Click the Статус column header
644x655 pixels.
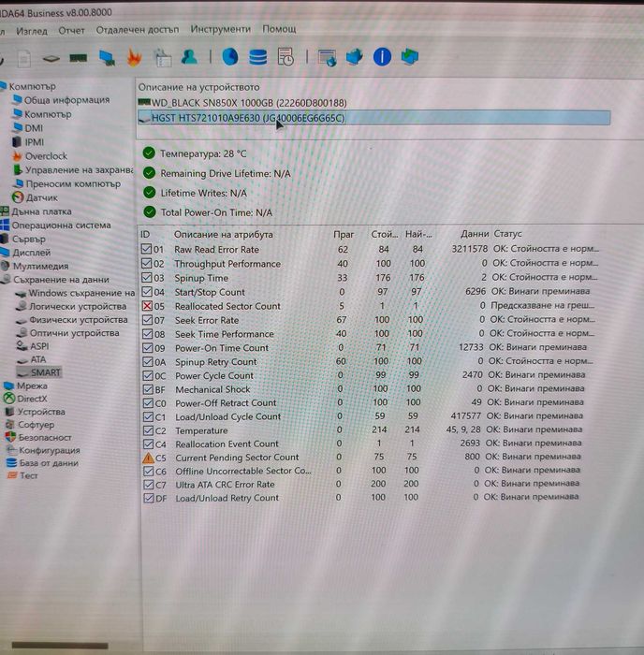click(507, 234)
